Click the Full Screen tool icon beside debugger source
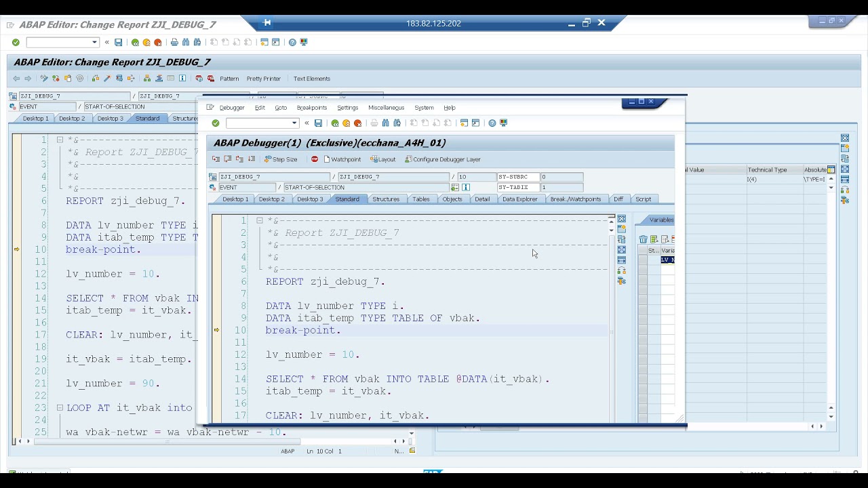The image size is (868, 488). 621,250
